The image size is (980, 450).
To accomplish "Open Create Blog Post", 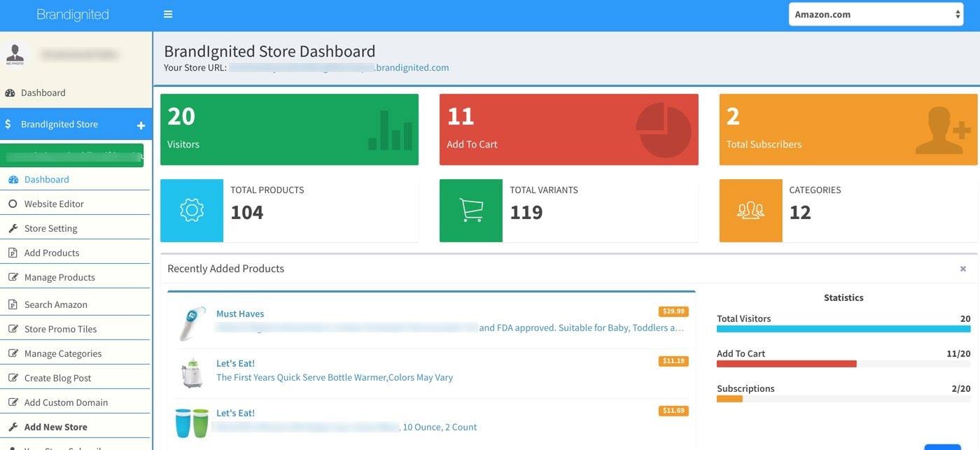I will [x=57, y=378].
